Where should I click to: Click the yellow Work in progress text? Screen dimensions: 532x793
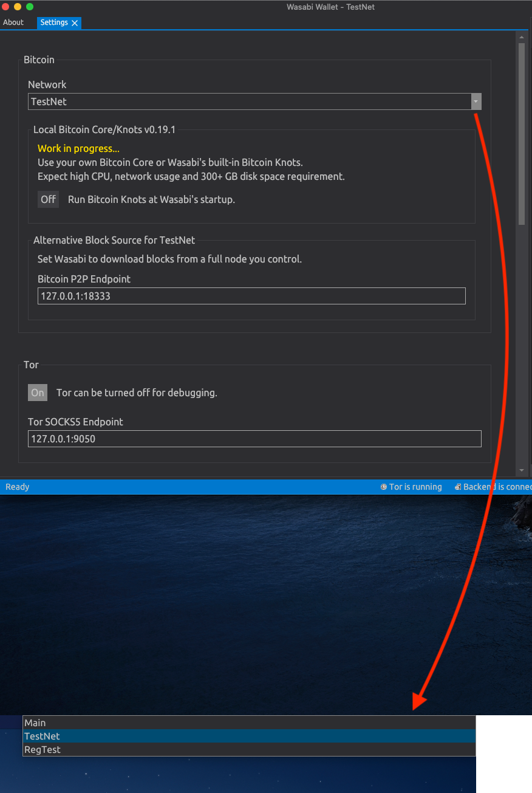coord(78,148)
